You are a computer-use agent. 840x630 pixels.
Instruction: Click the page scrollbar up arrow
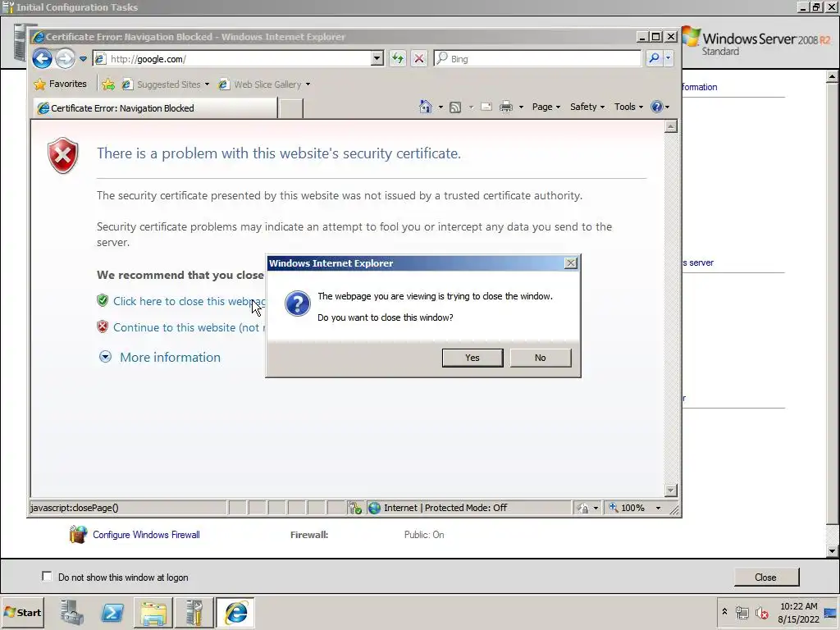pyautogui.click(x=671, y=126)
